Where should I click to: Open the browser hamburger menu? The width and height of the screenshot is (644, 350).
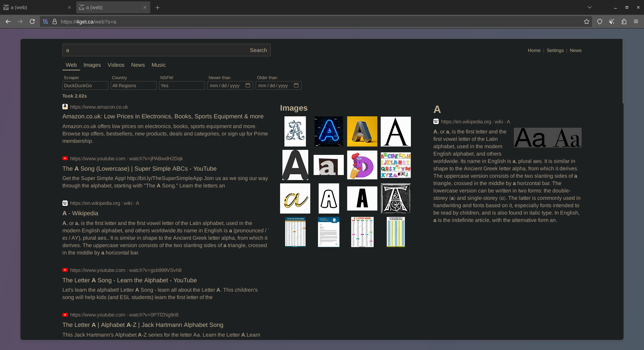(636, 21)
